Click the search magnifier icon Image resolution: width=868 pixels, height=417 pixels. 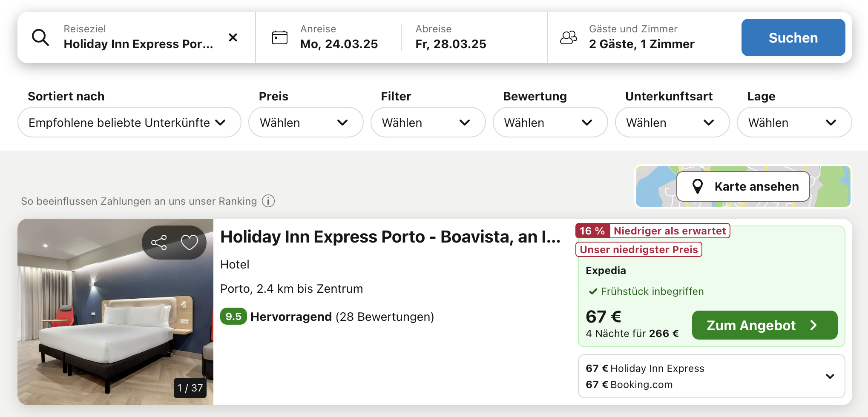pos(40,37)
